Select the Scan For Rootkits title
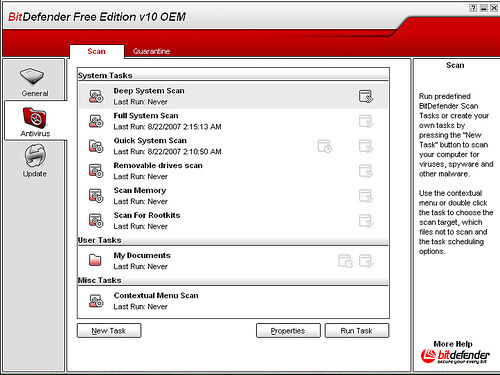 [x=147, y=215]
